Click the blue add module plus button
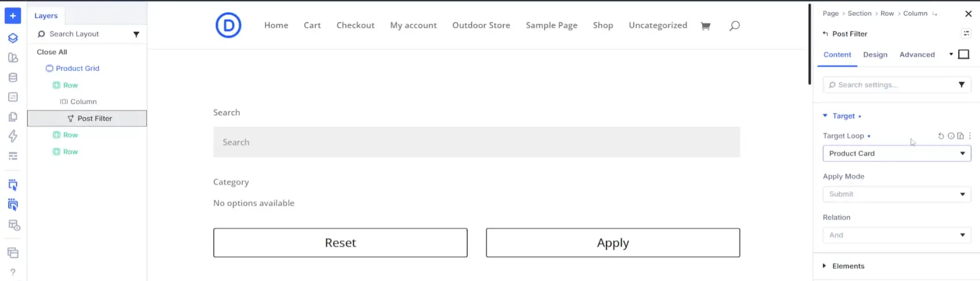Screen dimensions: 980x281 [13, 16]
